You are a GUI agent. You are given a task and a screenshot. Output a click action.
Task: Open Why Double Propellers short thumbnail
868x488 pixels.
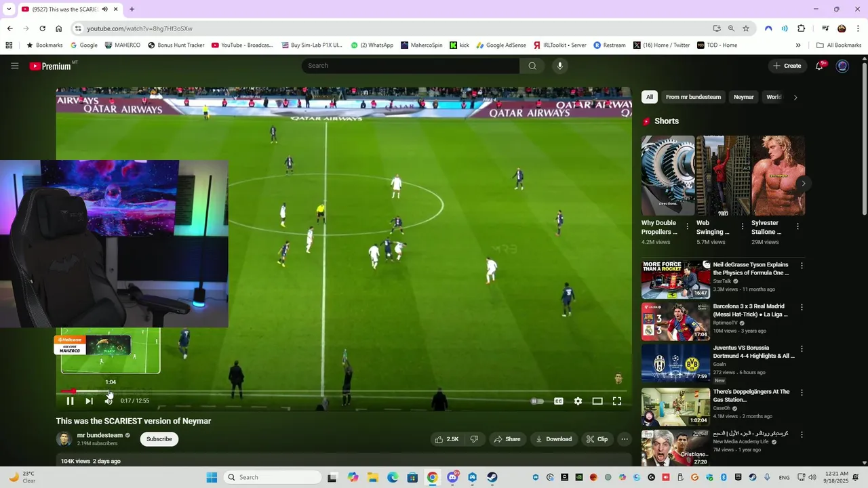click(668, 176)
